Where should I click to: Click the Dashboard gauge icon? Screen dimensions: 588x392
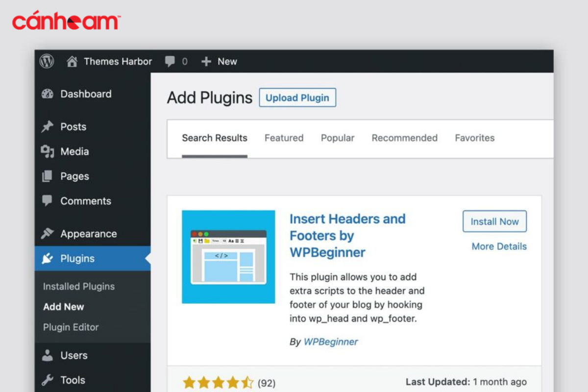(47, 94)
